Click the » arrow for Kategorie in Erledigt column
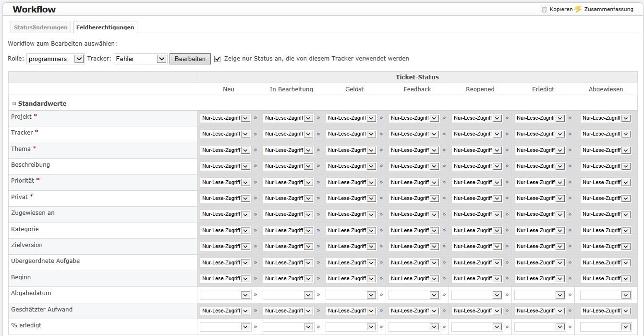This screenshot has height=336, width=644. 570,230
